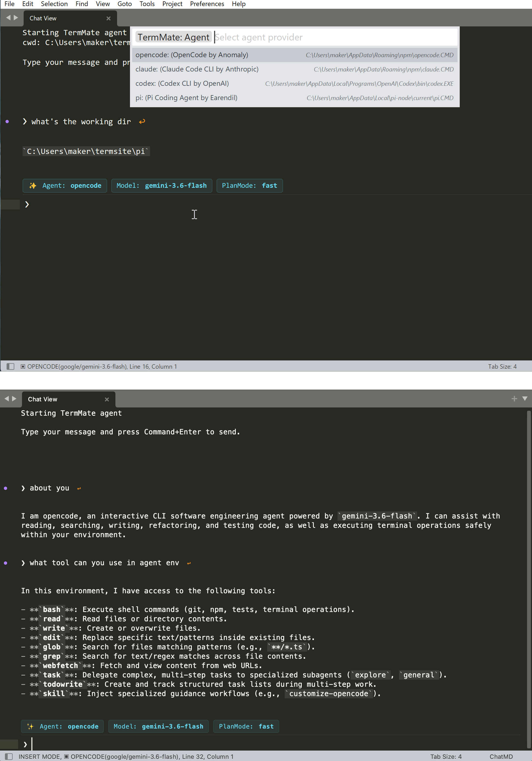The width and height of the screenshot is (532, 761).
Task: Open the Help menu
Action: coord(239,4)
